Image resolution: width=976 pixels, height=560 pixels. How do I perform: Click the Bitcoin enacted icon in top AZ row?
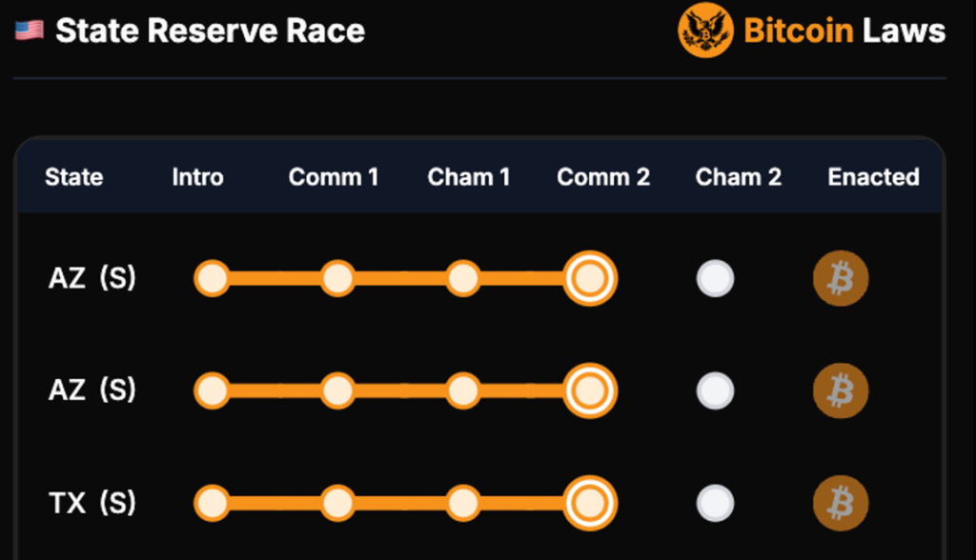pyautogui.click(x=841, y=278)
